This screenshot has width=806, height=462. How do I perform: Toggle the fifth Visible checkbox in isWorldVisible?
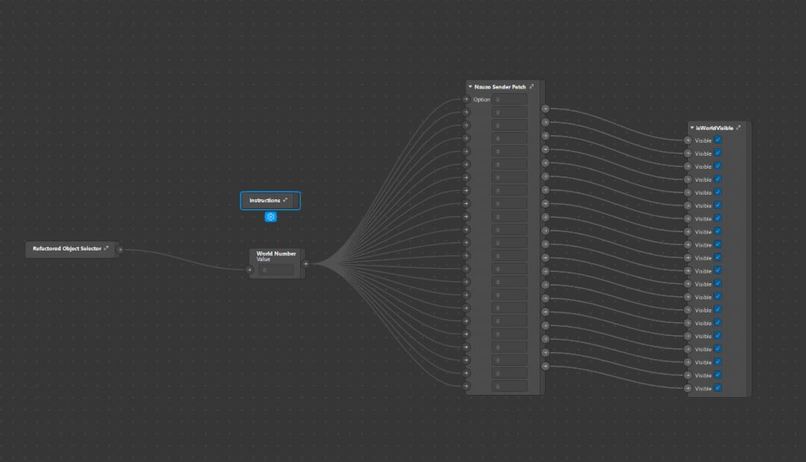point(718,192)
